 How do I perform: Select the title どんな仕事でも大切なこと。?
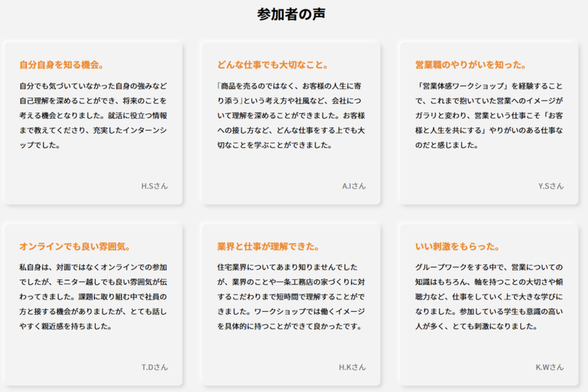point(273,65)
